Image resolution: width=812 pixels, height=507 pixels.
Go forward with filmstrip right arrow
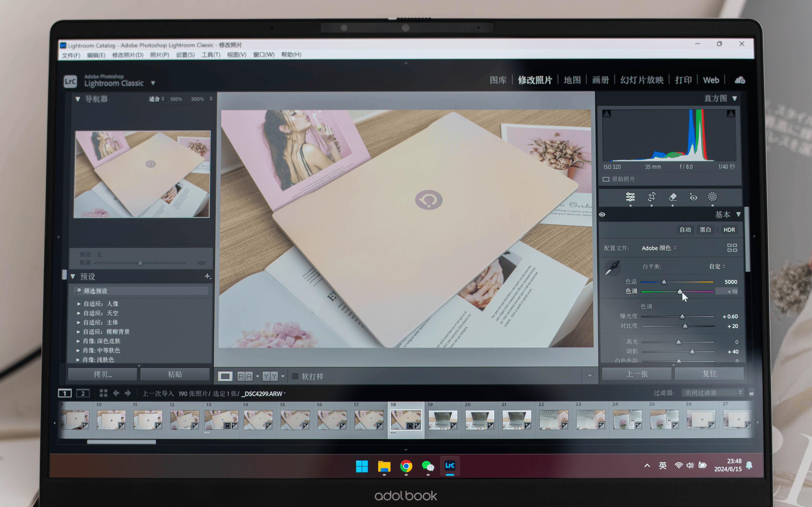pyautogui.click(x=128, y=393)
